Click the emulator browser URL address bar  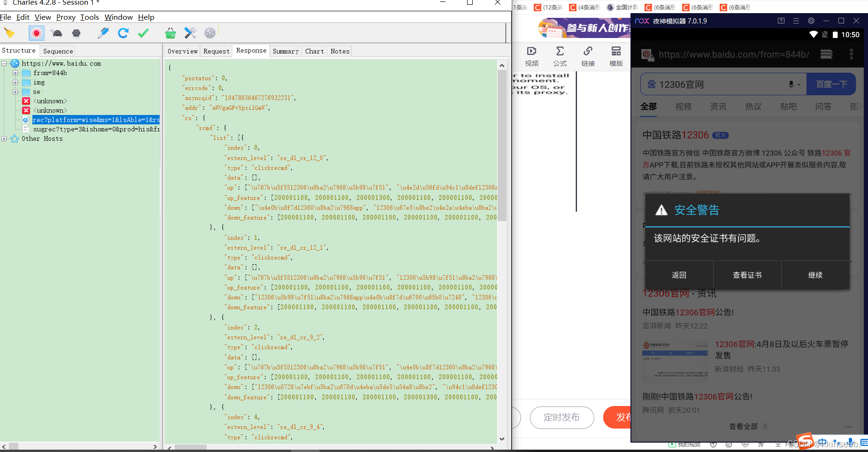point(733,54)
